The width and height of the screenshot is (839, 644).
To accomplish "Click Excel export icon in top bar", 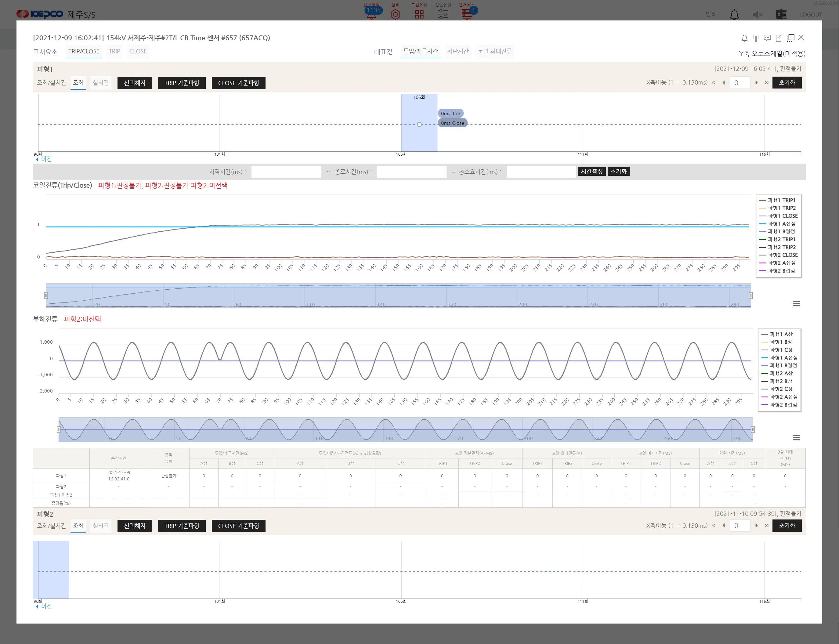I will coord(781,15).
